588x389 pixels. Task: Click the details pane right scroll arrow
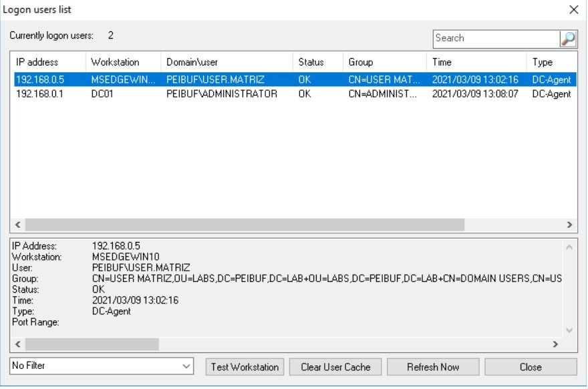click(555, 344)
